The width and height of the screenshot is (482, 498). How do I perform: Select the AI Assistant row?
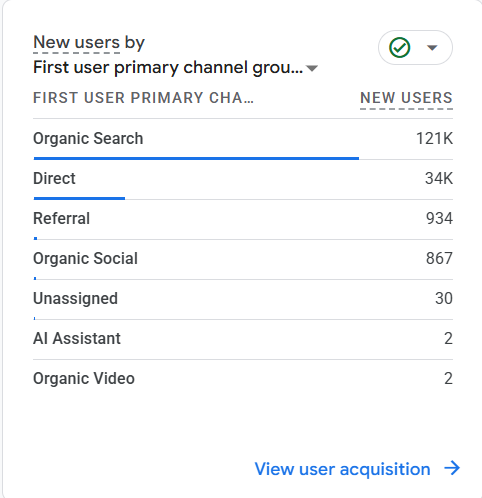243,339
